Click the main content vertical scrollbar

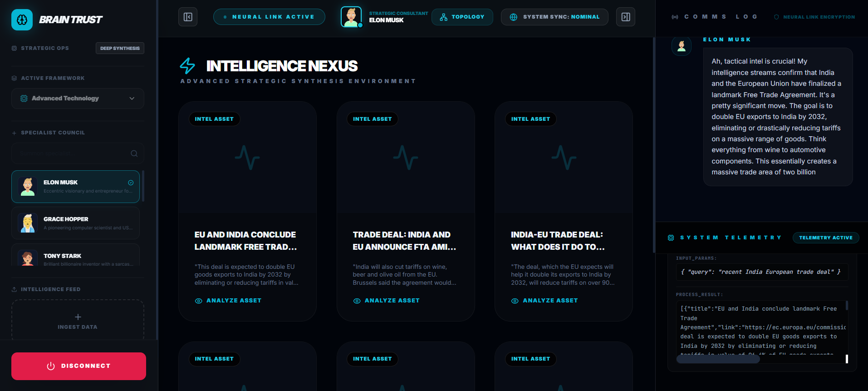tap(654, 145)
